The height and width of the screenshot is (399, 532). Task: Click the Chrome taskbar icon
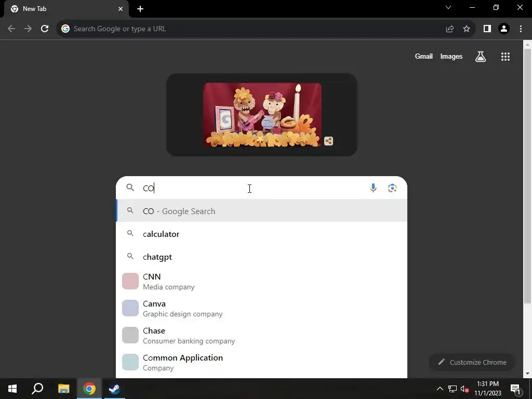point(89,389)
